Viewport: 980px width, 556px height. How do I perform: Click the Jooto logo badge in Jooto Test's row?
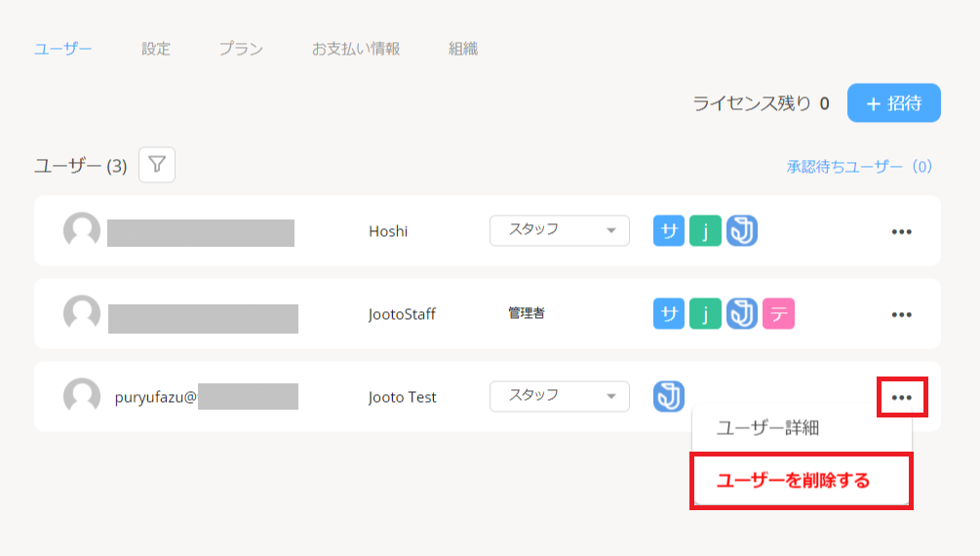(669, 396)
